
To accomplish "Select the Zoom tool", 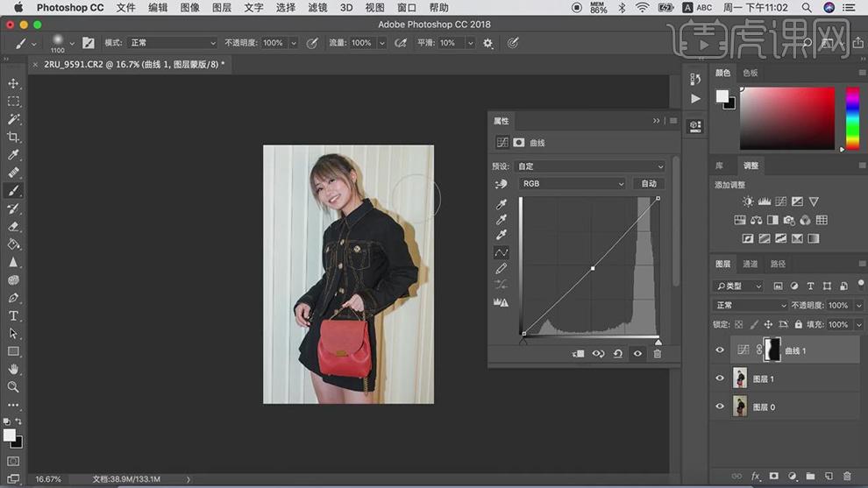I will coord(13,386).
